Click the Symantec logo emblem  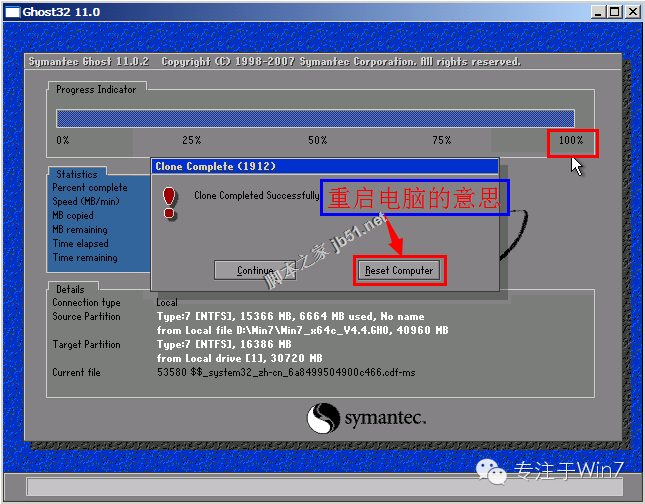[x=323, y=418]
